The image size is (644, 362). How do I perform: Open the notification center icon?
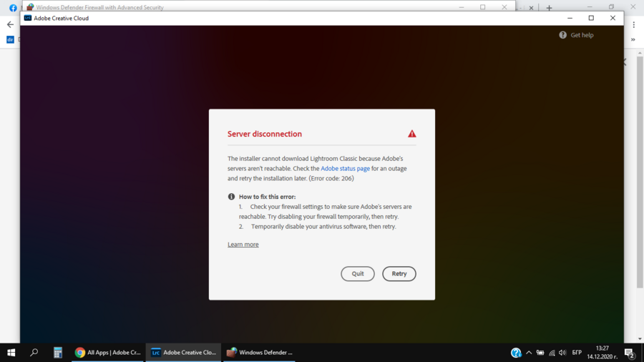630,353
